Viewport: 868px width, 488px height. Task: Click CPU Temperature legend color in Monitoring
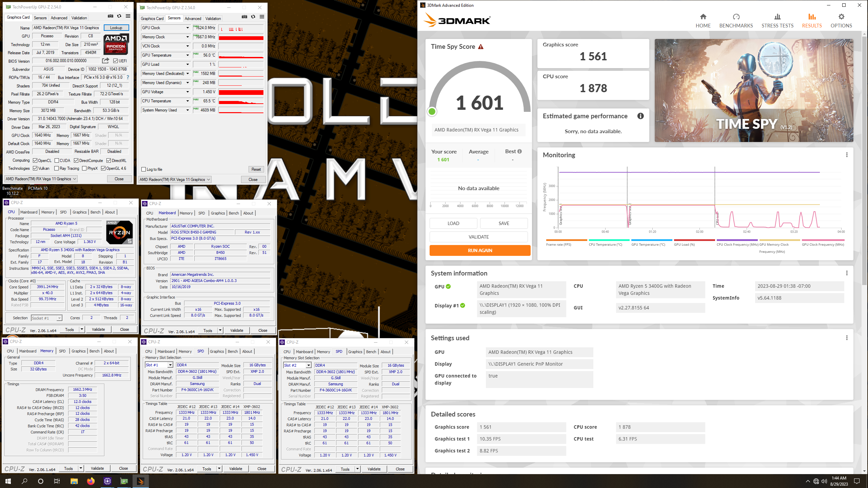(x=609, y=240)
